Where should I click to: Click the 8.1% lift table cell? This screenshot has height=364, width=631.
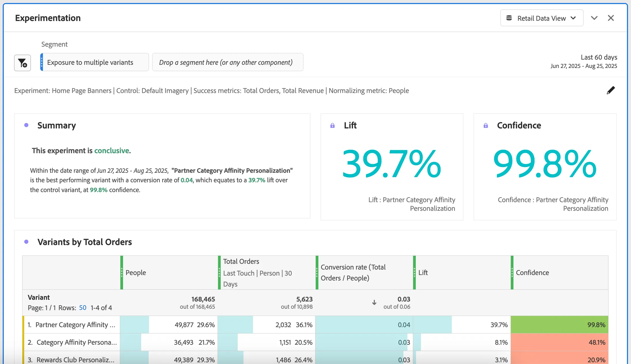[x=462, y=342]
